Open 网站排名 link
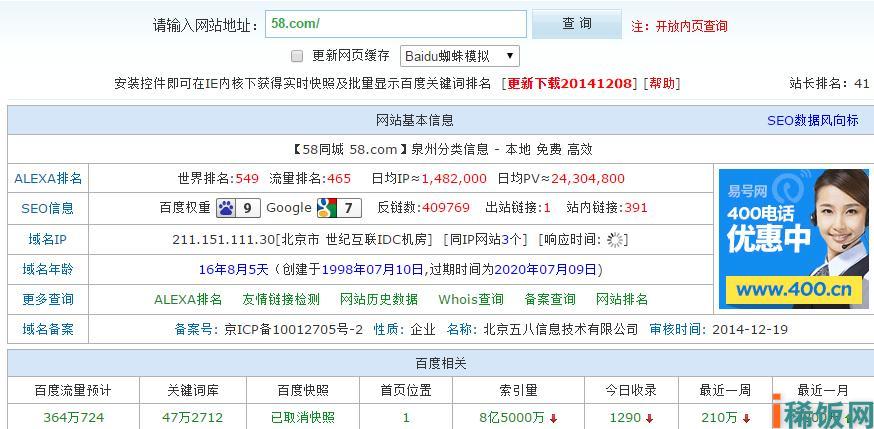874x429 pixels. pos(622,299)
